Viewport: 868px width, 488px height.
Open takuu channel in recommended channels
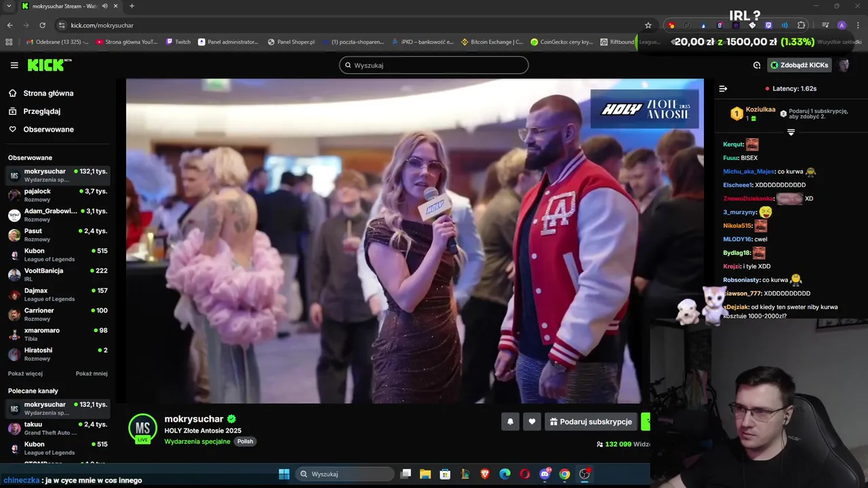(x=58, y=428)
